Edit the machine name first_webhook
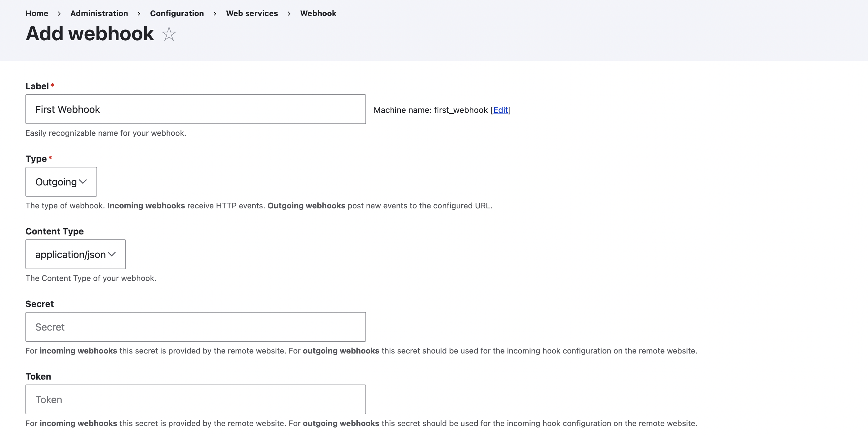868x436 pixels. [500, 110]
